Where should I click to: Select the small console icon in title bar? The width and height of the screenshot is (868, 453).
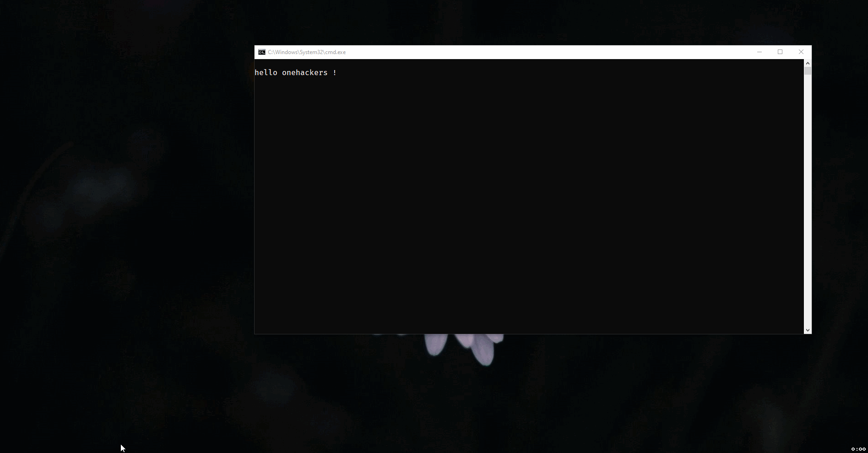point(261,52)
